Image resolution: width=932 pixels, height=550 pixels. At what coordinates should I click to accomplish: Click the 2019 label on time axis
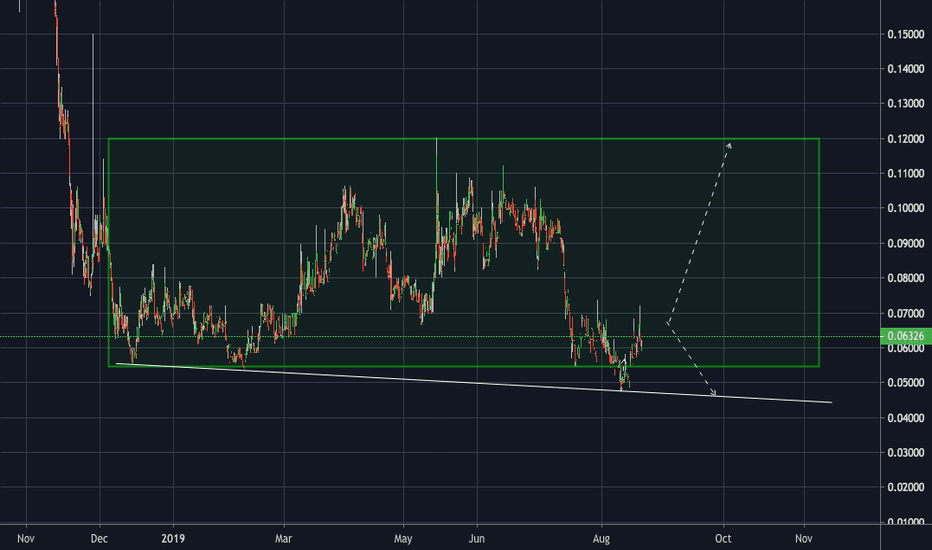(x=173, y=539)
